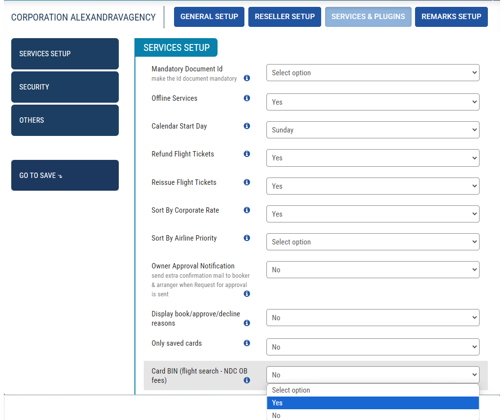Click info icon for Reissue Flight Tickets
Screen dimensions: 504x420
click(x=247, y=182)
